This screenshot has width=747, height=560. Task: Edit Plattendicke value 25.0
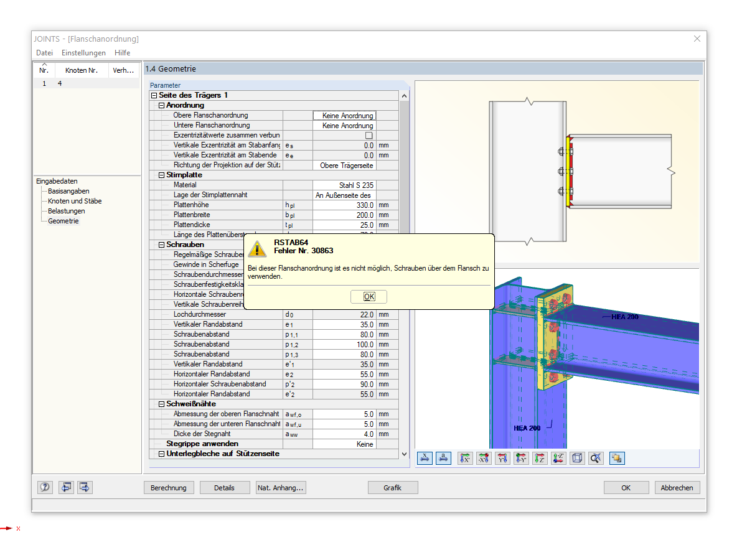(344, 225)
